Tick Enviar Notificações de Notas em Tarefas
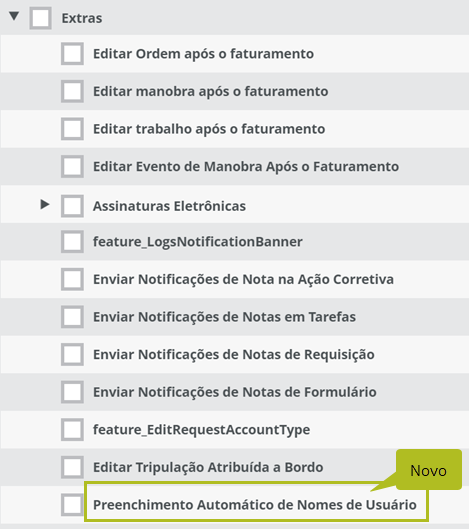This screenshot has height=529, width=470. click(x=72, y=317)
